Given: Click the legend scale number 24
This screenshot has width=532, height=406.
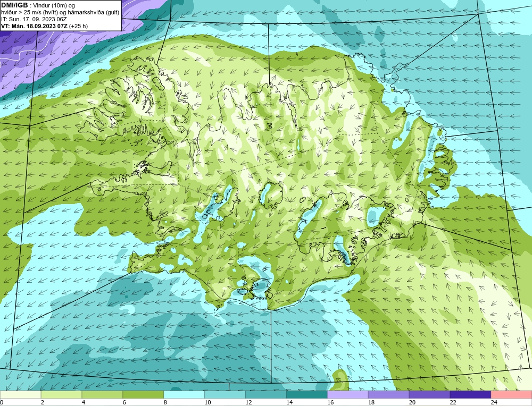Looking at the screenshot, I should pyautogui.click(x=494, y=402).
